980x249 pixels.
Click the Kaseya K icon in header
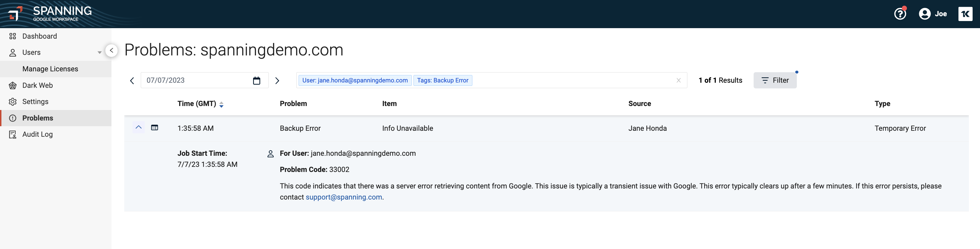pos(965,14)
